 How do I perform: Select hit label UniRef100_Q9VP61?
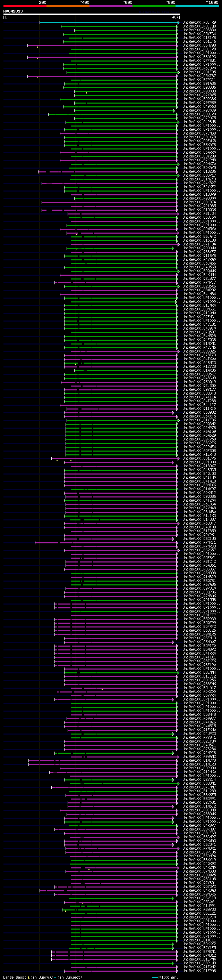(x=199, y=535)
